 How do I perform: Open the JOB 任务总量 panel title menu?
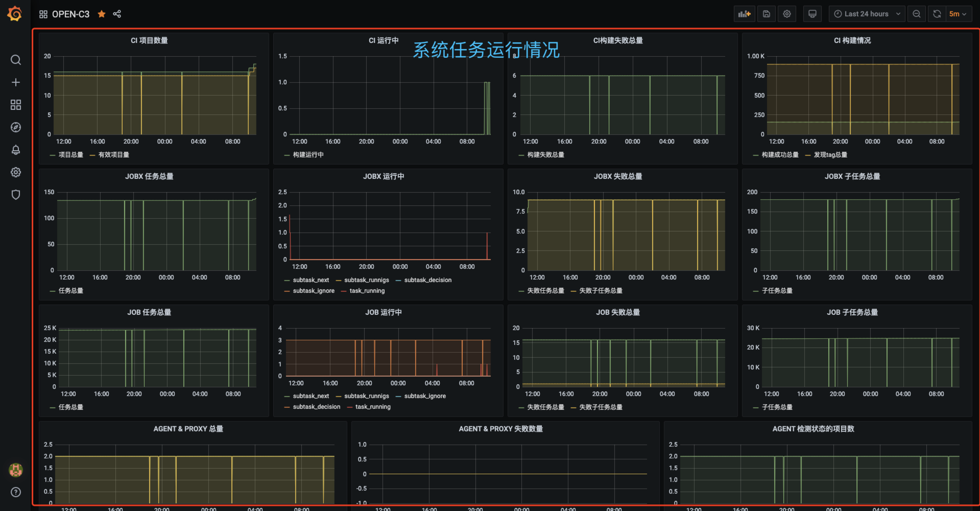point(149,312)
